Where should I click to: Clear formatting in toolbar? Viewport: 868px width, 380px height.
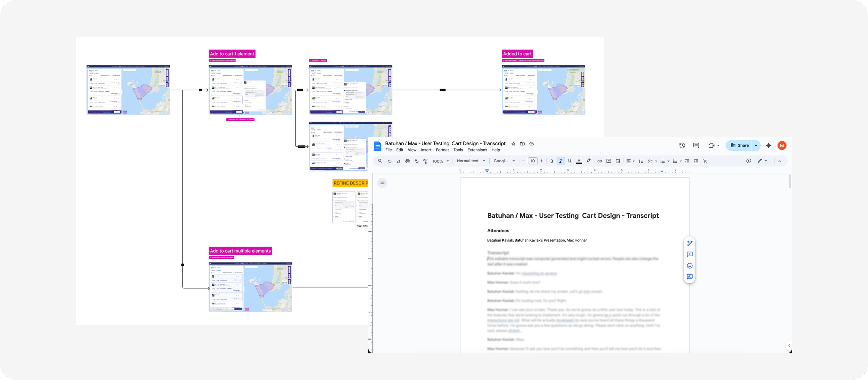705,161
